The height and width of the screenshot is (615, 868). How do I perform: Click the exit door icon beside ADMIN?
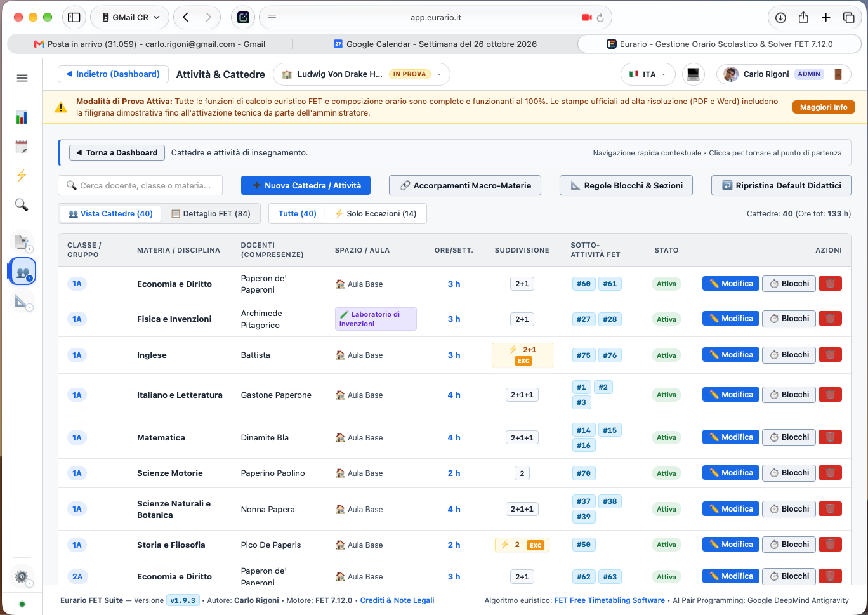click(x=838, y=74)
